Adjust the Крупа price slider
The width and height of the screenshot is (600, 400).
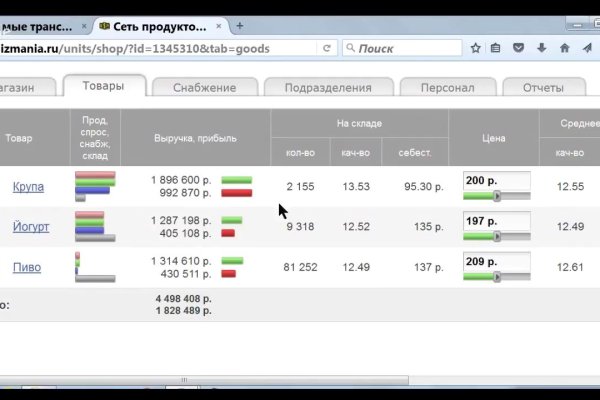497,196
